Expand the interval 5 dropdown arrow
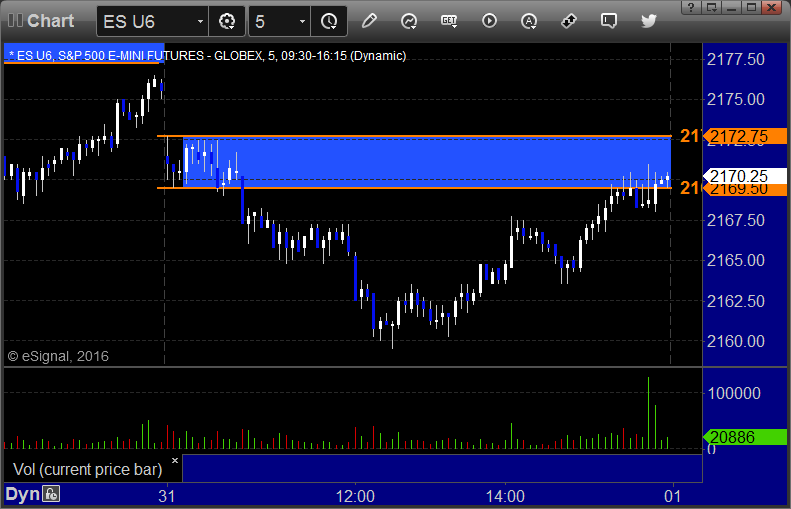The image size is (791, 509). (x=302, y=21)
